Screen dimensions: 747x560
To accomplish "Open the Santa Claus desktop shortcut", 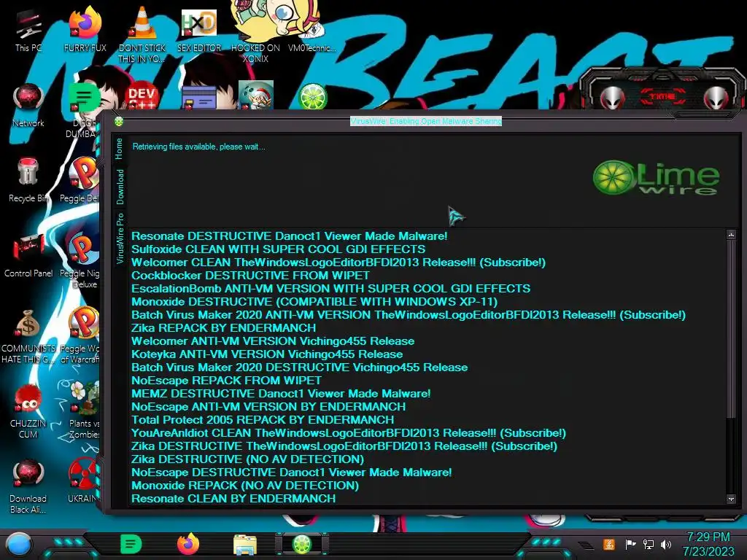I will 256,96.
